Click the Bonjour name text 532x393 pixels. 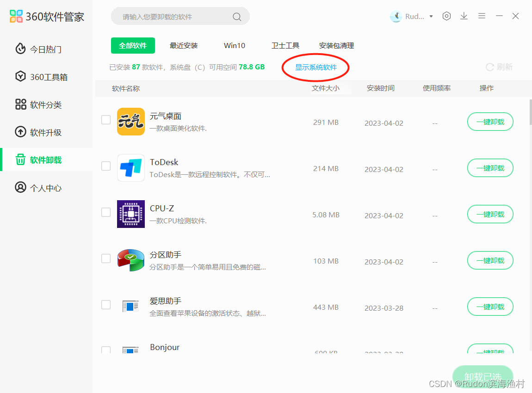coord(165,347)
